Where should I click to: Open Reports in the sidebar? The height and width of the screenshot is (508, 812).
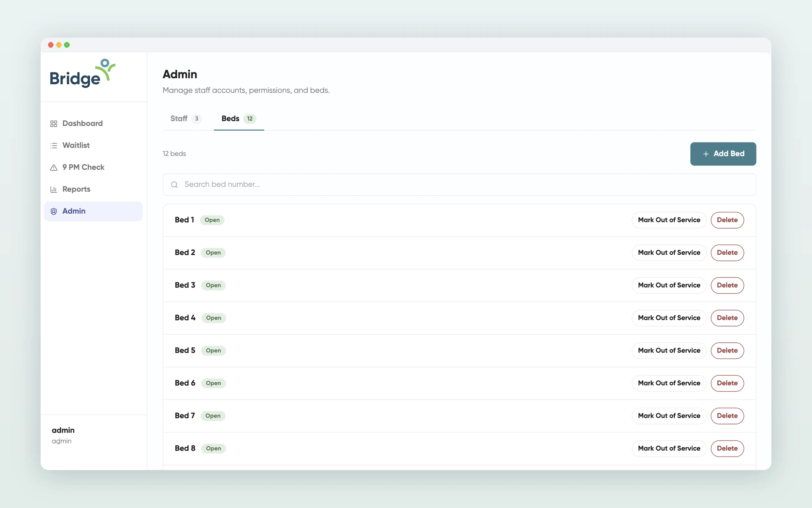[93, 189]
